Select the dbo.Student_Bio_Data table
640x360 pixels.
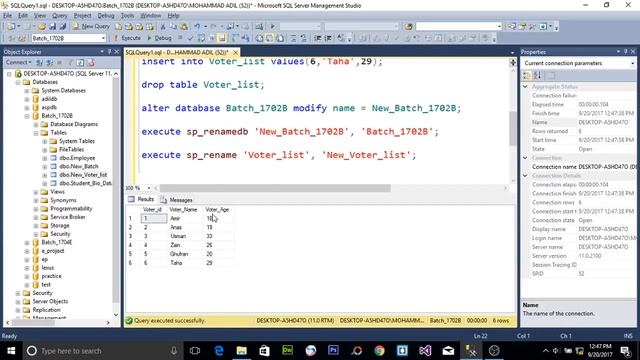point(85,183)
